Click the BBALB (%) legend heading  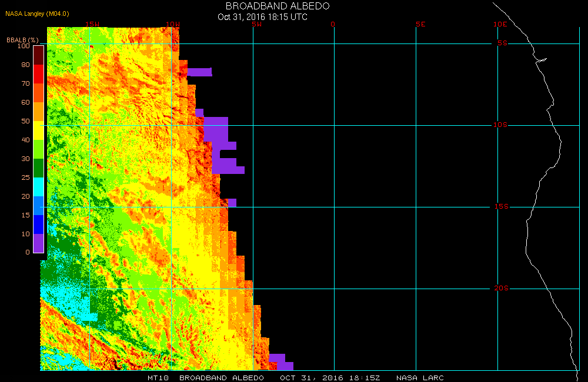coord(23,40)
